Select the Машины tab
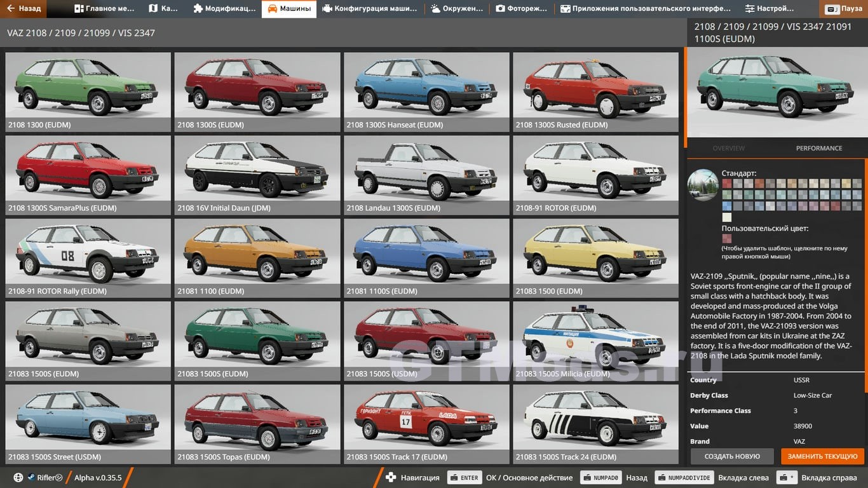This screenshot has height=488, width=868. (289, 9)
